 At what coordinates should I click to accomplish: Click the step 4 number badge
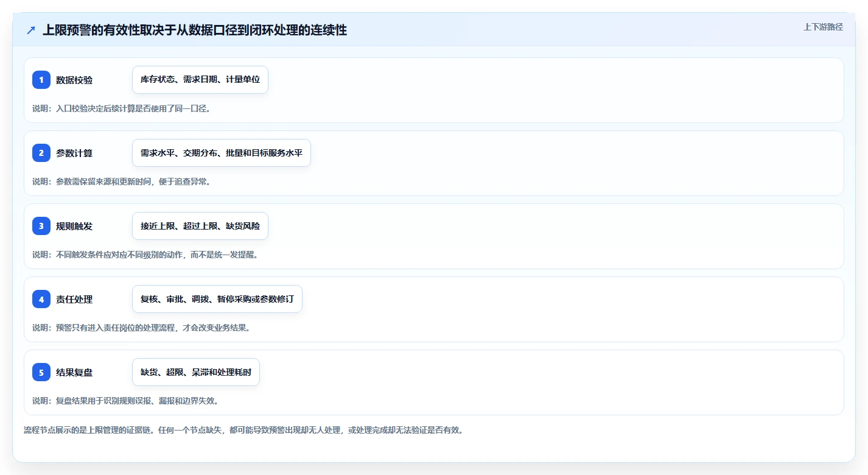[x=41, y=299]
